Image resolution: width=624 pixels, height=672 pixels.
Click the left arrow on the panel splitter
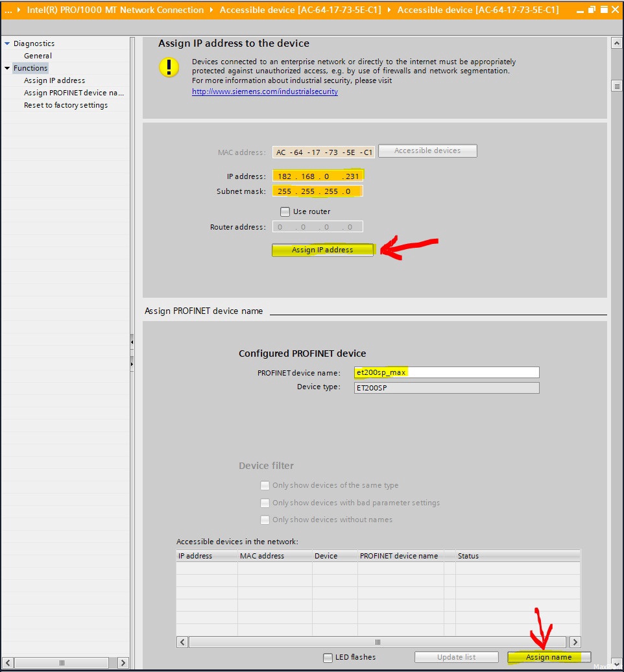pyautogui.click(x=132, y=342)
